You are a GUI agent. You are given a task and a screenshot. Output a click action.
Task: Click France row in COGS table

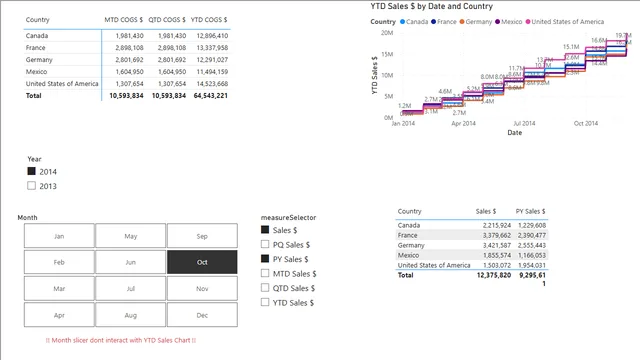[x=127, y=47]
